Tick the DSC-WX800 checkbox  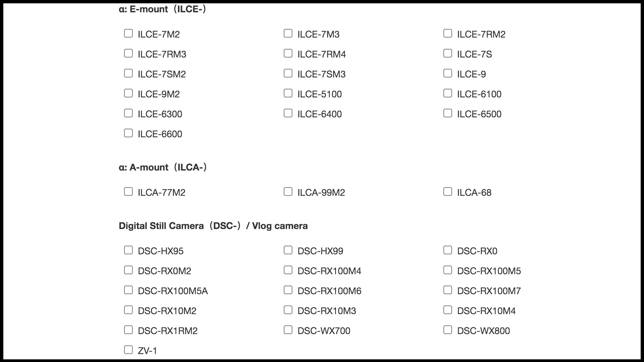click(448, 330)
